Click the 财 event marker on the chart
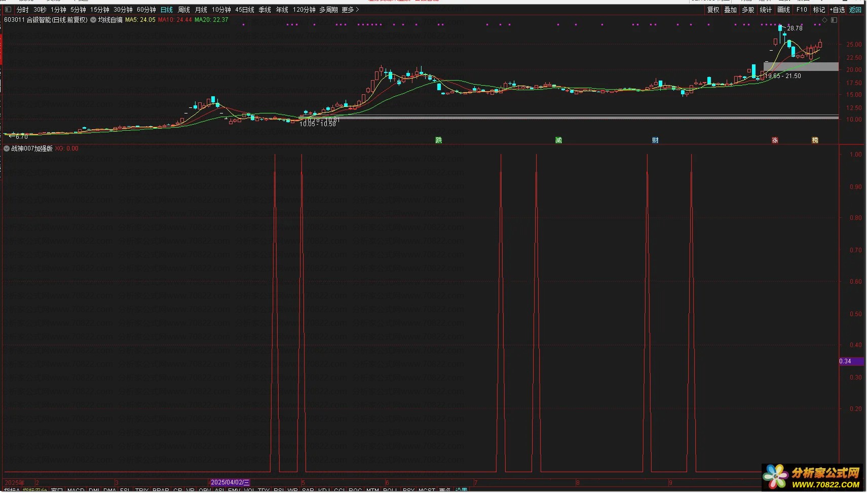 point(655,140)
